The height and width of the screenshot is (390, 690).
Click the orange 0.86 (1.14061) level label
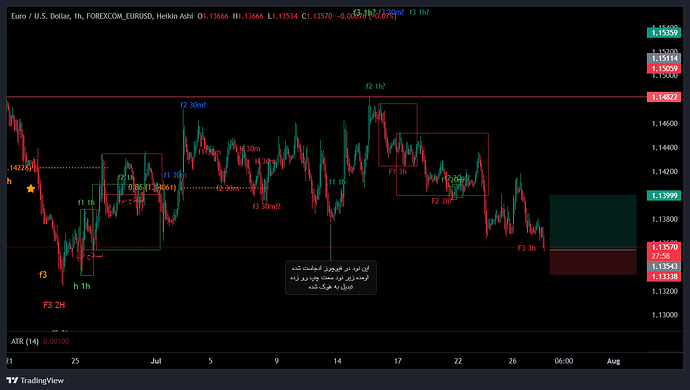coord(152,188)
